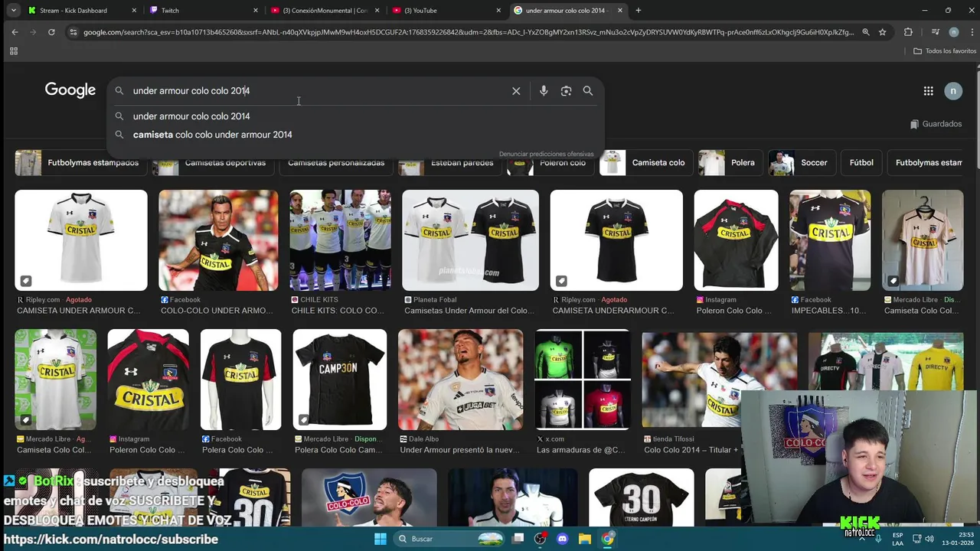The width and height of the screenshot is (980, 551).
Task: Go back to previous page
Action: pyautogui.click(x=15, y=32)
